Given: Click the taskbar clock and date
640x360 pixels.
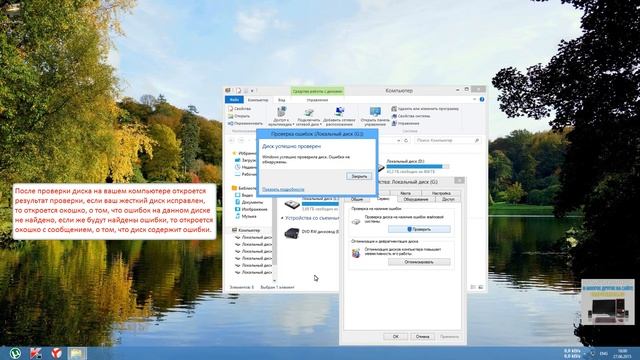Looking at the screenshot, I should point(623,353).
